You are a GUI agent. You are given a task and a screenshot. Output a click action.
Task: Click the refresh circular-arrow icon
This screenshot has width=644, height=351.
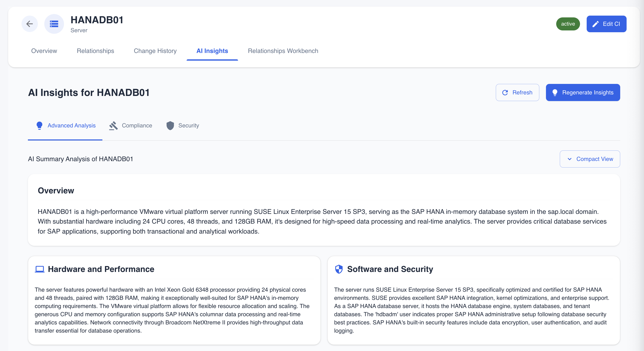click(x=505, y=92)
